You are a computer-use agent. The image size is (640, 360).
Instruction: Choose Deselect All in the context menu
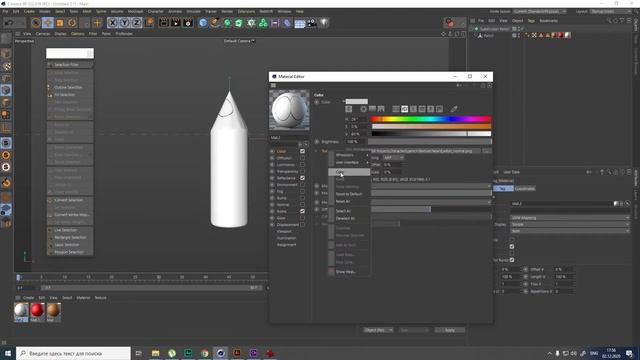[345, 218]
